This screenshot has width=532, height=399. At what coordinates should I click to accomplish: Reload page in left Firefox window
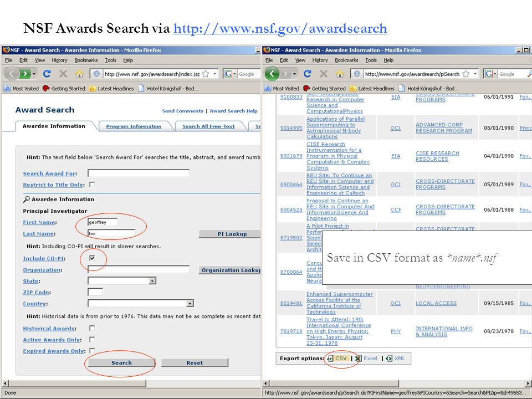pos(47,74)
